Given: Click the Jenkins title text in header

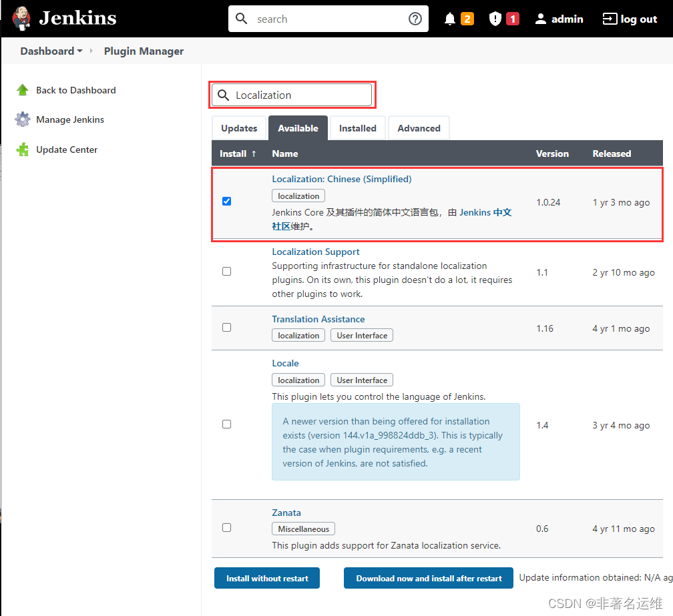Looking at the screenshot, I should [x=77, y=19].
